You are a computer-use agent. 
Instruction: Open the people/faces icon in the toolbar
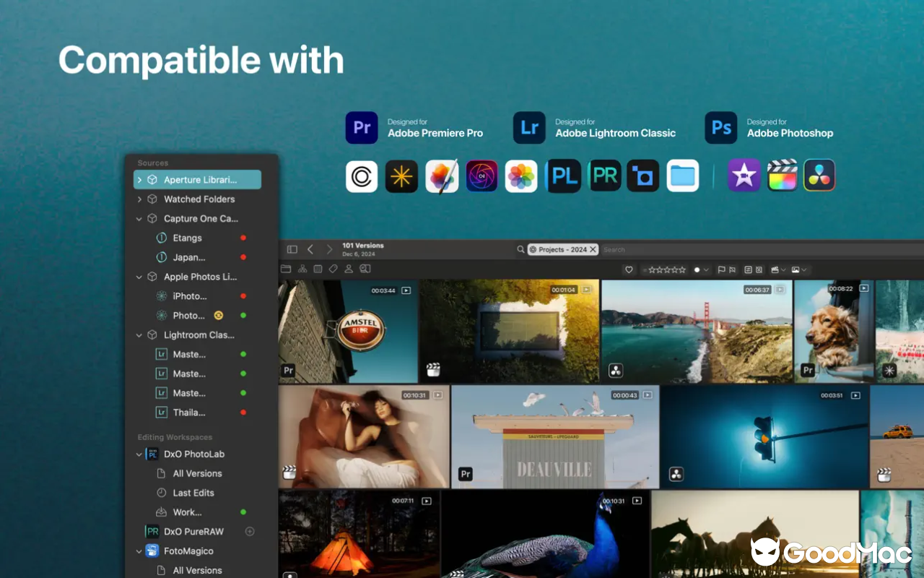click(349, 268)
